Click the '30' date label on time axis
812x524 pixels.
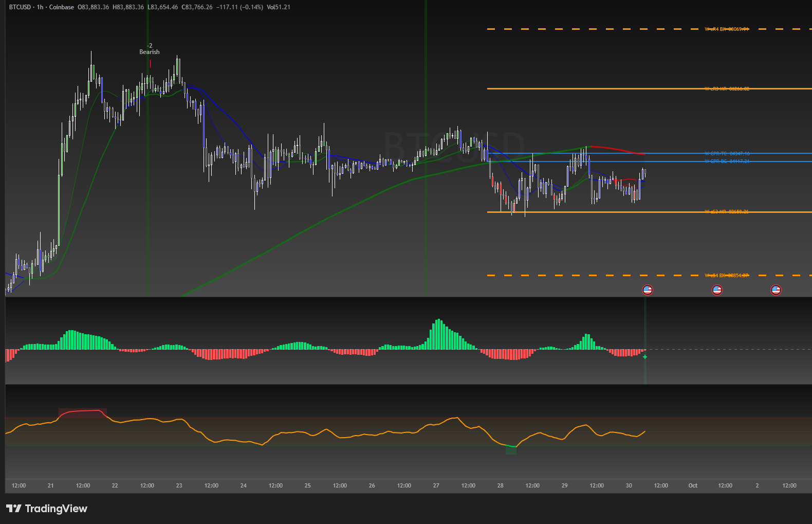tap(629, 485)
